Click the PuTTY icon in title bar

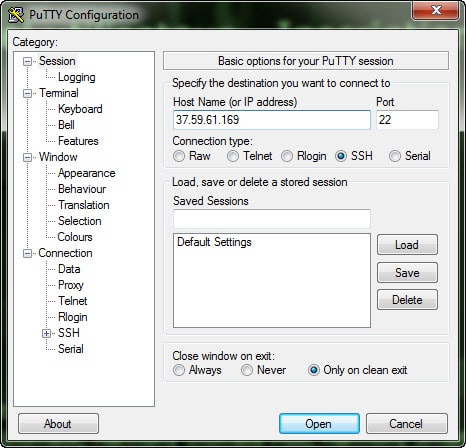[16, 15]
